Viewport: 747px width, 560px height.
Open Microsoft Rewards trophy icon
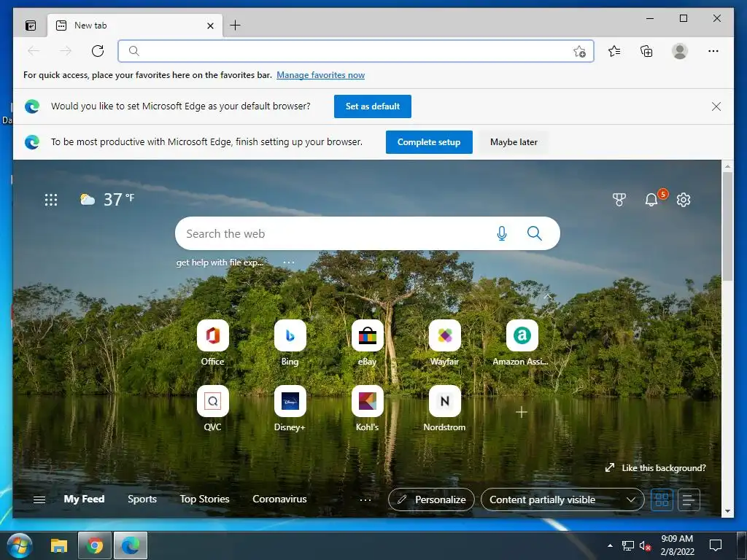tap(619, 200)
